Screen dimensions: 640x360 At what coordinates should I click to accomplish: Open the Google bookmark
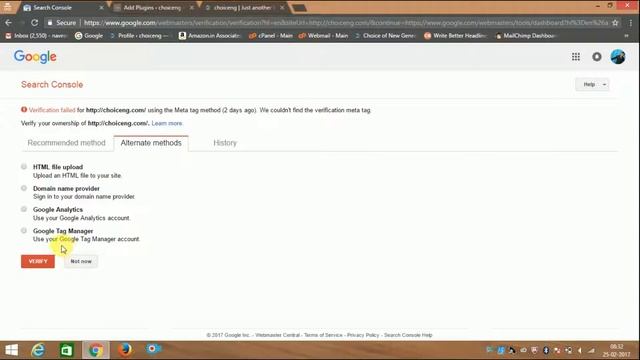coord(89,36)
